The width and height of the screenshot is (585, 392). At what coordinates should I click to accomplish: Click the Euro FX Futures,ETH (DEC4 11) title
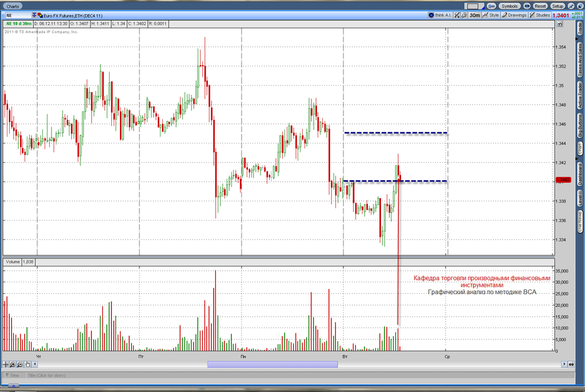pos(73,15)
